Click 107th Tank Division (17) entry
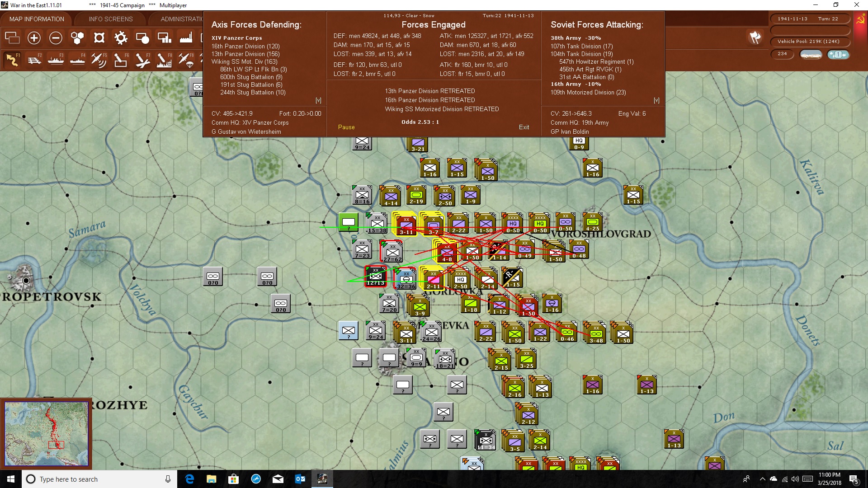 point(581,46)
